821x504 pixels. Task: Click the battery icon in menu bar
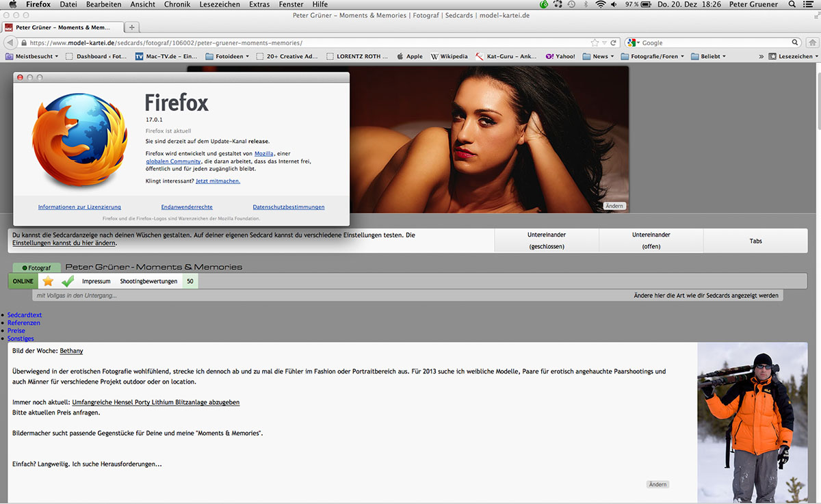pos(644,4)
